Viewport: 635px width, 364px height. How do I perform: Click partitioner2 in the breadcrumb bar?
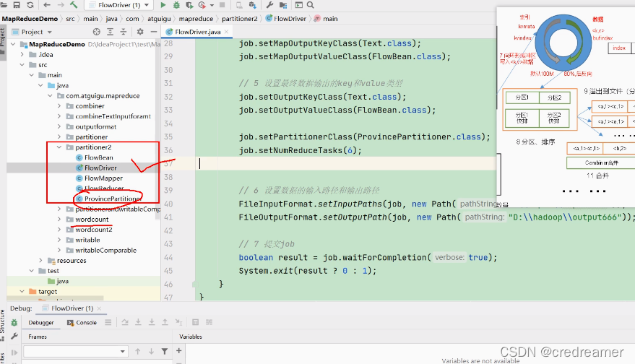(239, 19)
